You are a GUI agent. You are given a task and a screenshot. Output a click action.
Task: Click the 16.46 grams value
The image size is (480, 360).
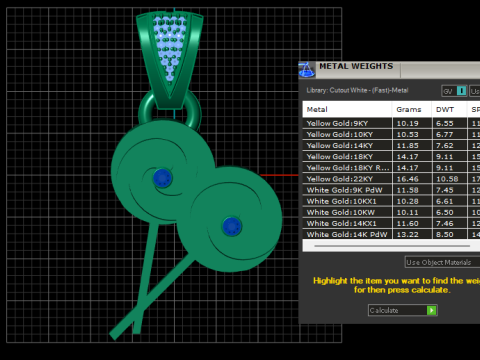coord(407,179)
